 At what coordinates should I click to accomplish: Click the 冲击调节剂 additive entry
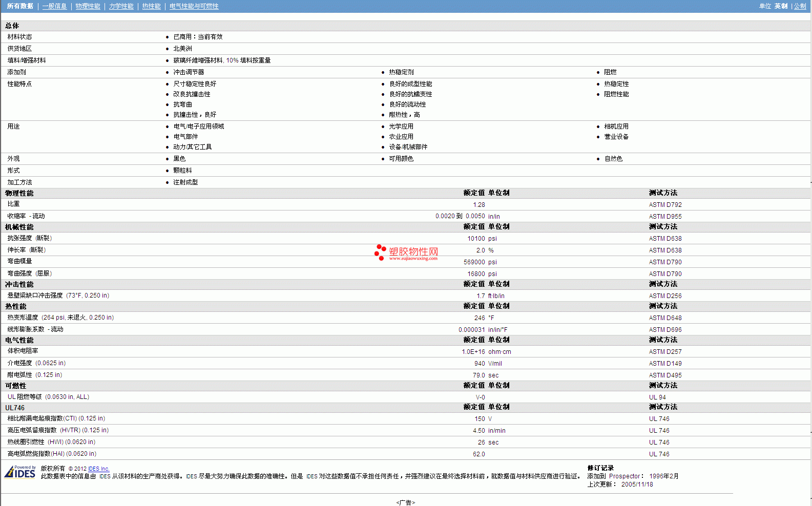(189, 72)
